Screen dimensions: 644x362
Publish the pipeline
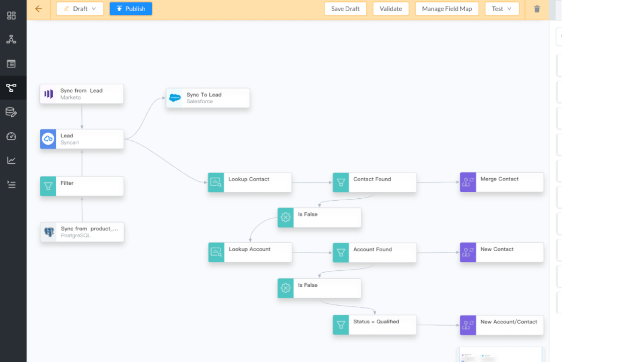click(x=131, y=9)
